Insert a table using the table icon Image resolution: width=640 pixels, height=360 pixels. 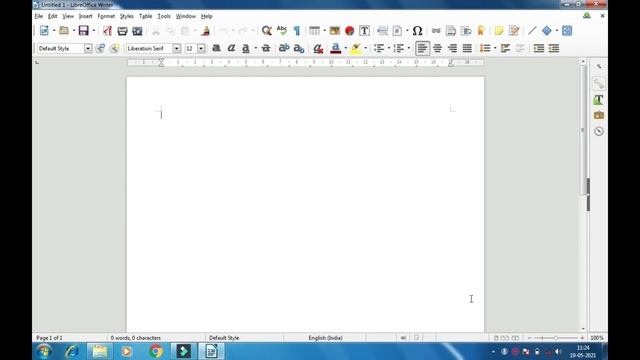point(314,31)
